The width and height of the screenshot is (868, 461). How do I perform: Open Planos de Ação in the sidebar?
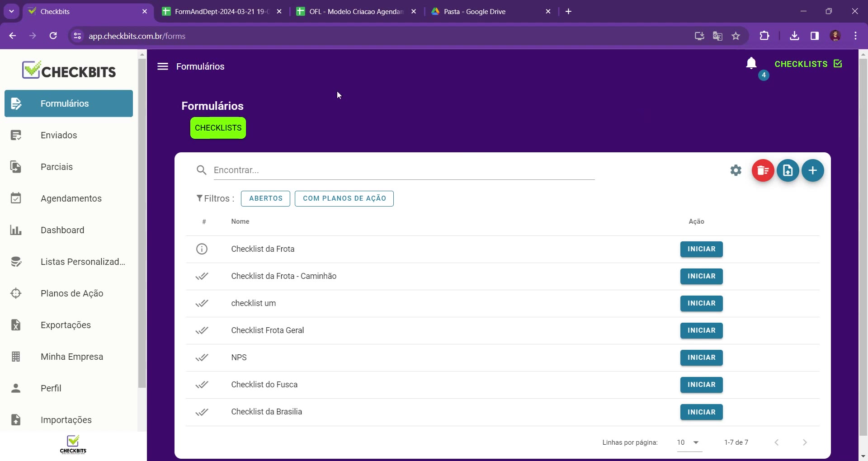point(69,293)
